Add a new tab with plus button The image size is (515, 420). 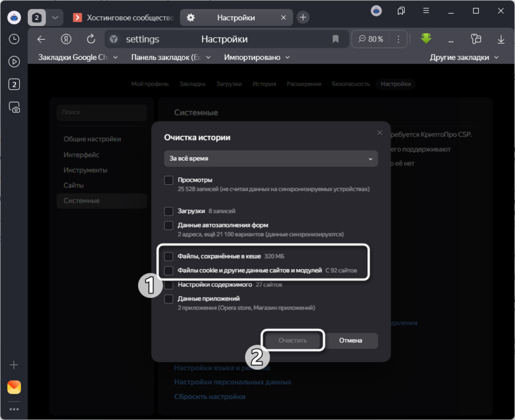303,17
